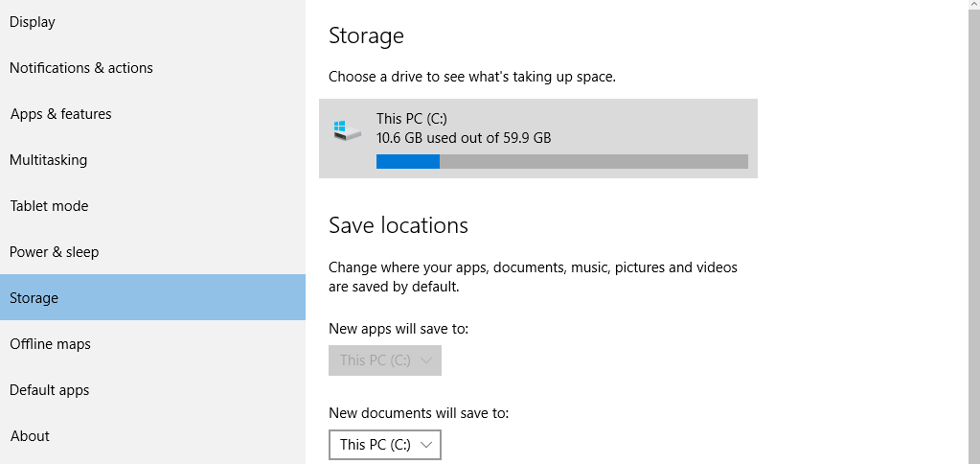The width and height of the screenshot is (980, 464).
Task: Click the vertical scrollbar on the right edge
Action: 973,232
